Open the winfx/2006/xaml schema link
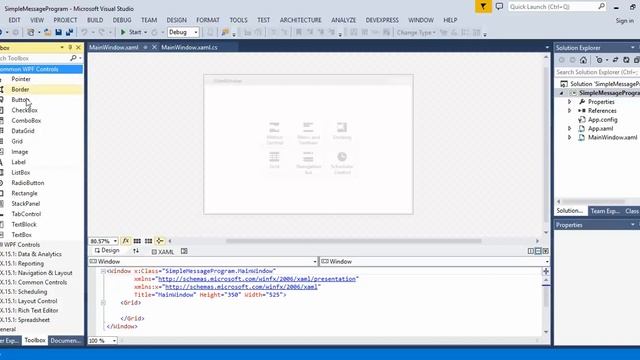The height and width of the screenshot is (360, 640). (241, 287)
